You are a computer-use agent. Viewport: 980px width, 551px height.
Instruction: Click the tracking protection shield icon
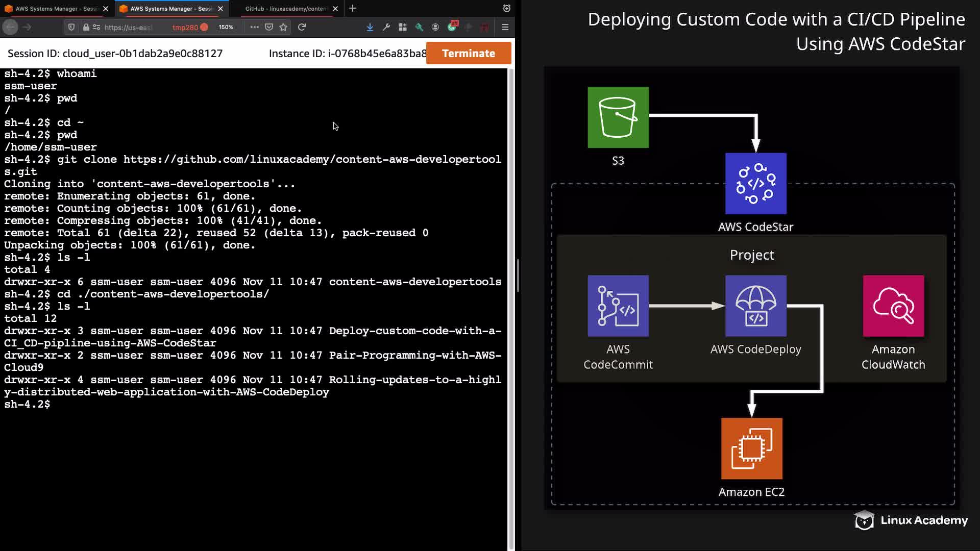[71, 27]
